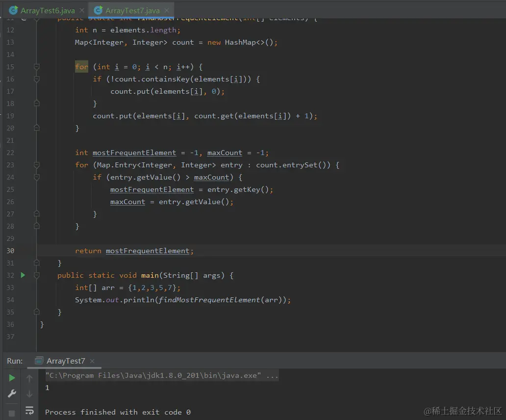Collapse the for loop at line 15
506x420 pixels.
(x=36, y=67)
